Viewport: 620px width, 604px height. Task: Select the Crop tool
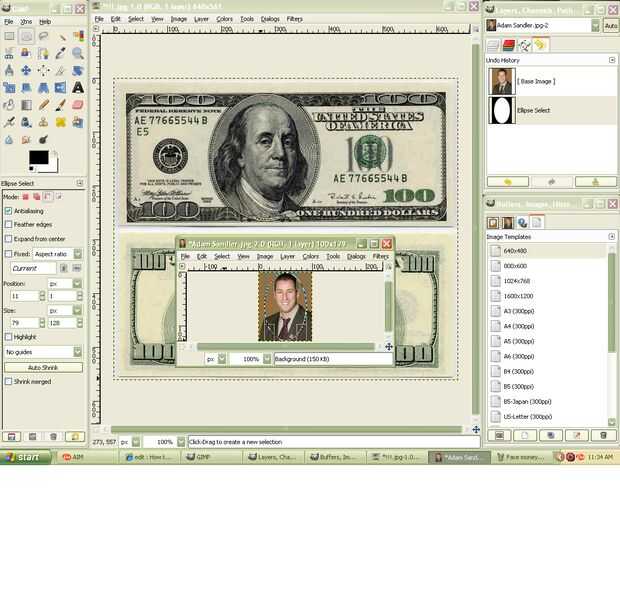[x=61, y=71]
